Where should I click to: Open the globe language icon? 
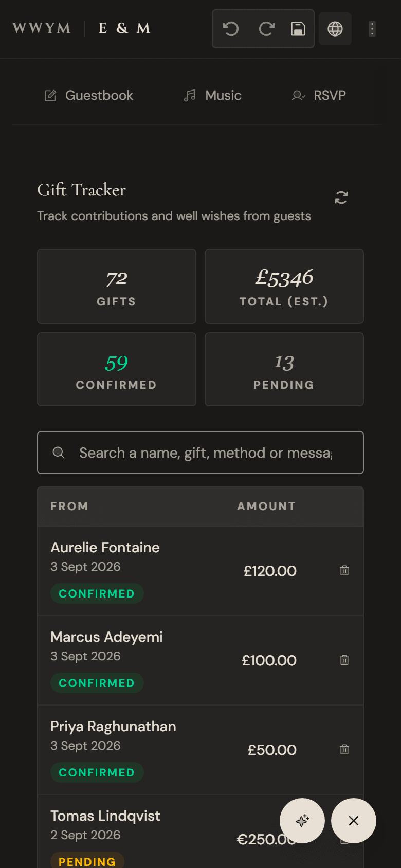(x=335, y=29)
